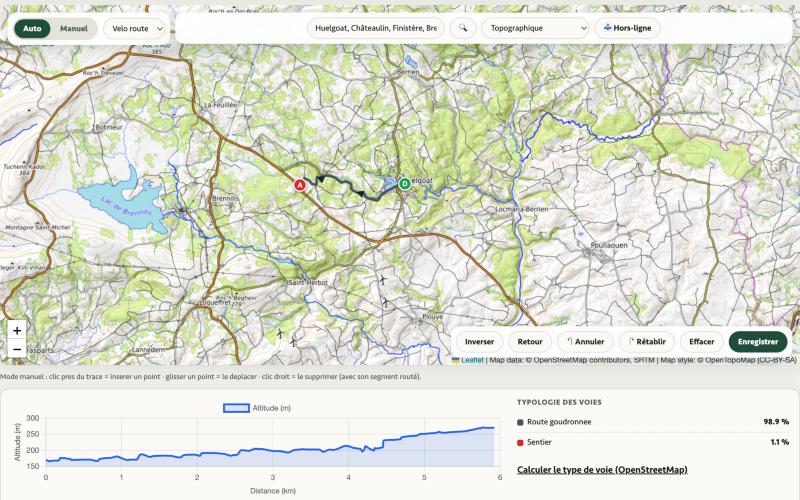Click the Hors-ligne button
800x500 pixels.
pyautogui.click(x=628, y=28)
